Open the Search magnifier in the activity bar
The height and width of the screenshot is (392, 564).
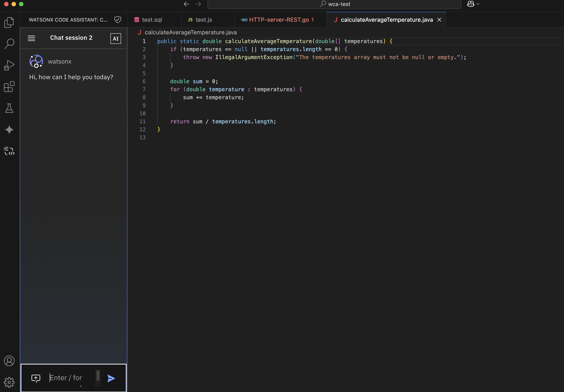9,44
